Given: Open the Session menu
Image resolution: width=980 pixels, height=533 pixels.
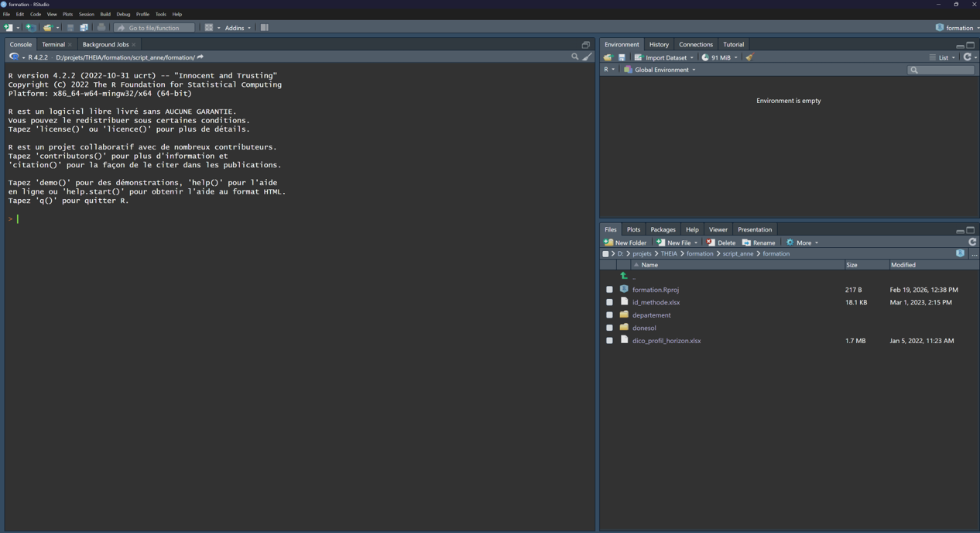Looking at the screenshot, I should 86,14.
